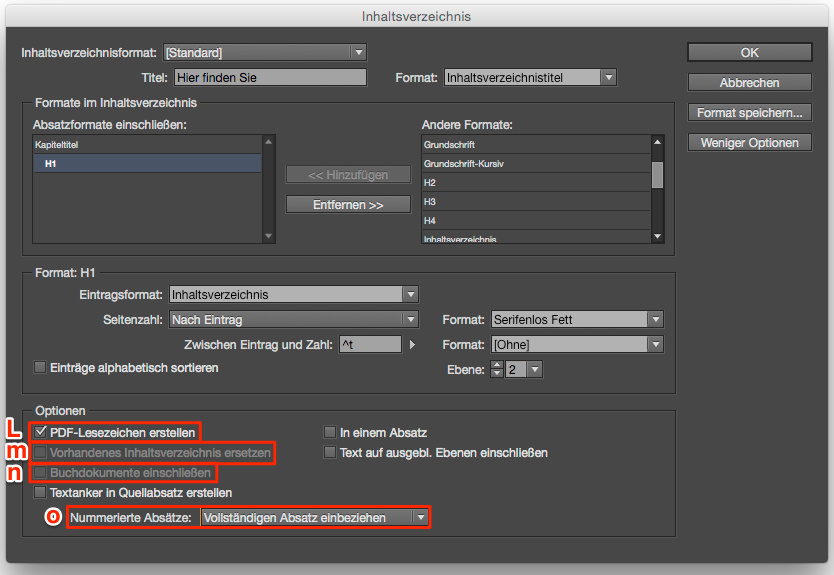Click the << Hinzufügen button
Screen dimensions: 834x575
coord(348,174)
